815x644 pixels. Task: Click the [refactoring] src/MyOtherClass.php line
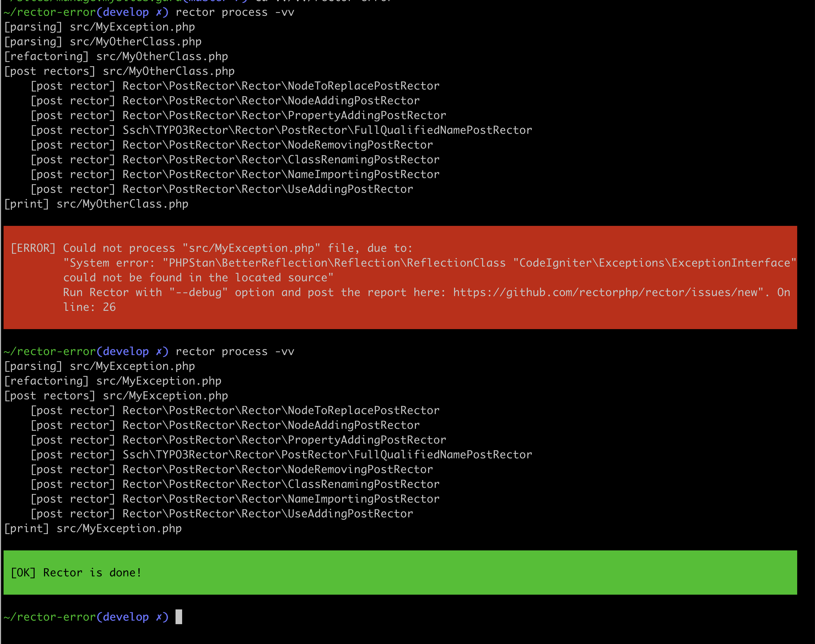point(116,56)
